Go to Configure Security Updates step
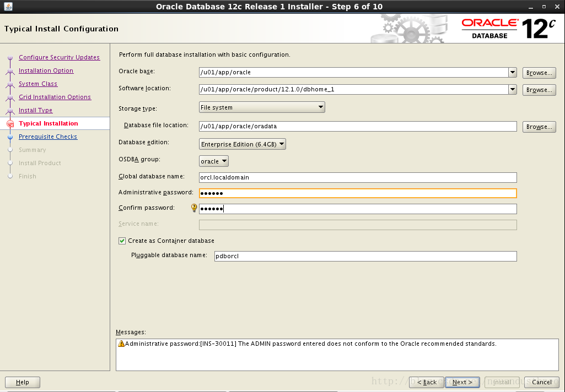565x392 pixels. pyautogui.click(x=59, y=57)
